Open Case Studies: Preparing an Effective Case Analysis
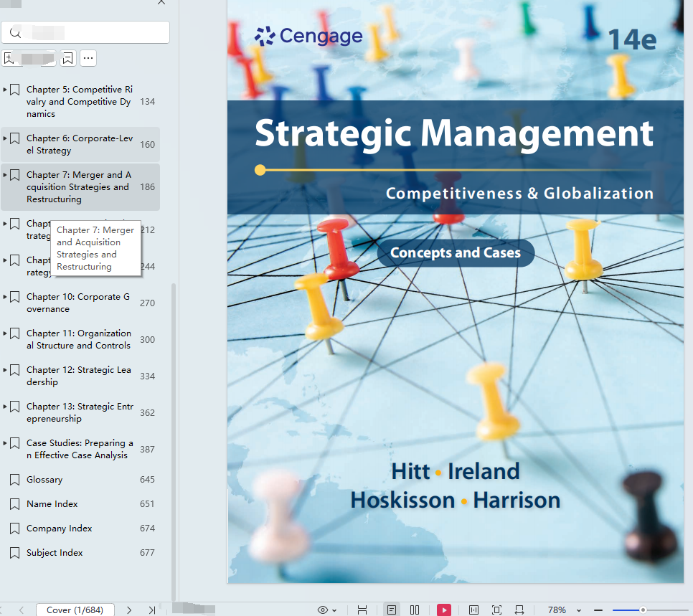693x616 pixels. (80, 449)
